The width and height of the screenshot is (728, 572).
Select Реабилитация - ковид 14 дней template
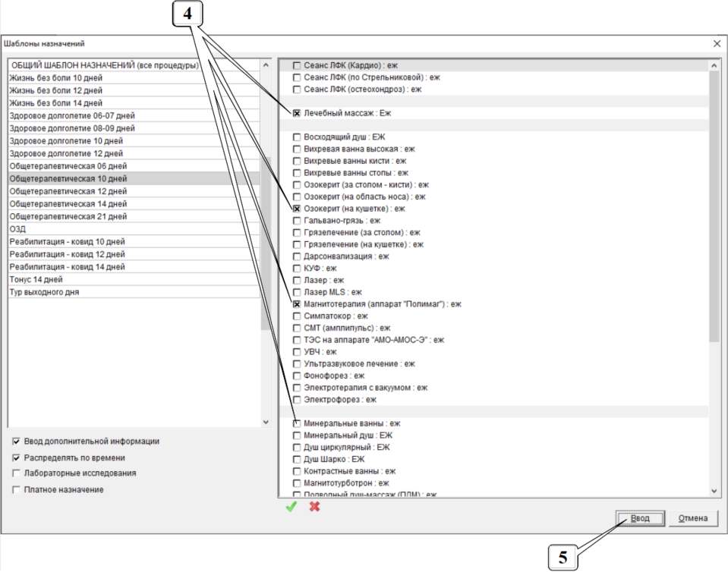point(67,267)
